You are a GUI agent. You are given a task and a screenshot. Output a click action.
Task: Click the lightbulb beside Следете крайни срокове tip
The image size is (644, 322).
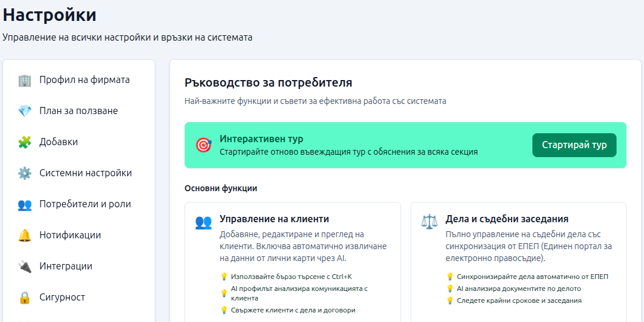pyautogui.click(x=450, y=300)
